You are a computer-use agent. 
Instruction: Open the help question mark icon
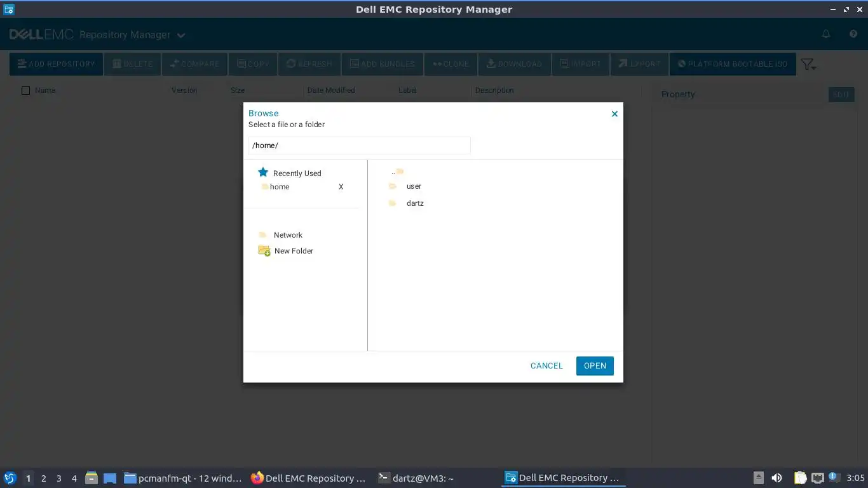tap(853, 34)
